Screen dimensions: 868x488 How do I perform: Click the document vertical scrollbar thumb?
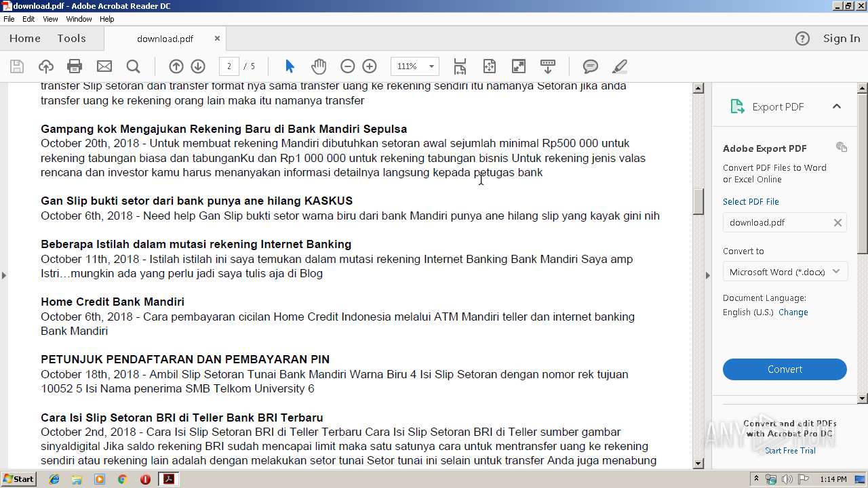[x=698, y=201]
